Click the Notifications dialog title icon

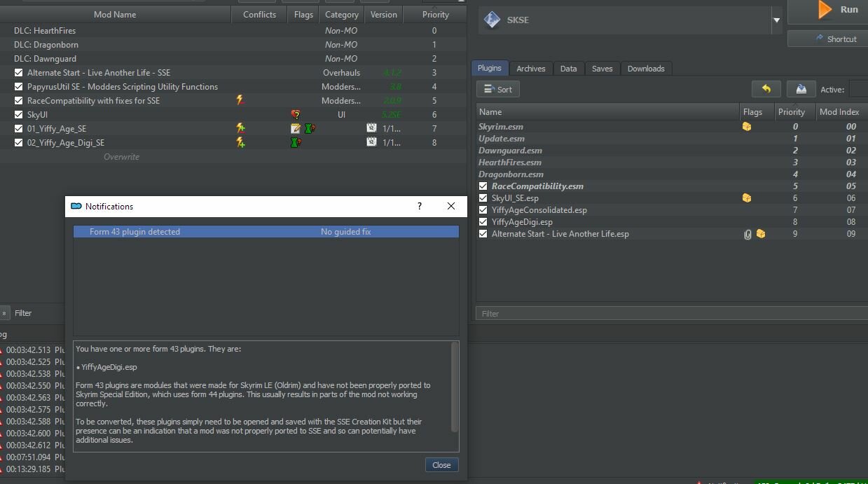coord(76,206)
